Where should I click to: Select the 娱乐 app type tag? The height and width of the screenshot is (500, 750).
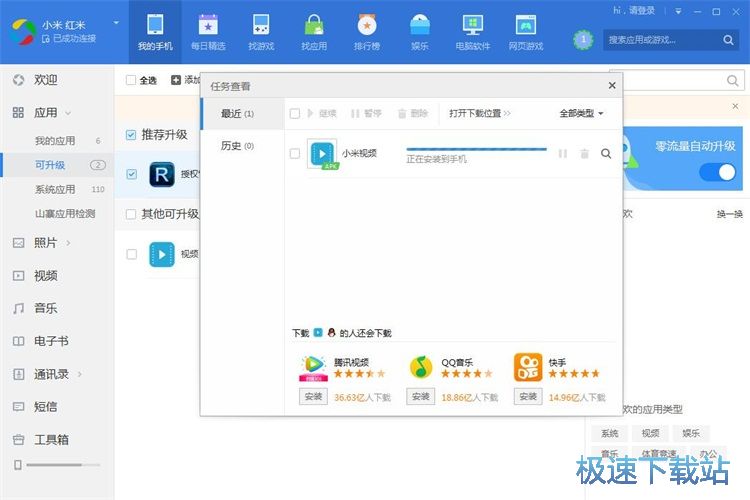(x=691, y=433)
